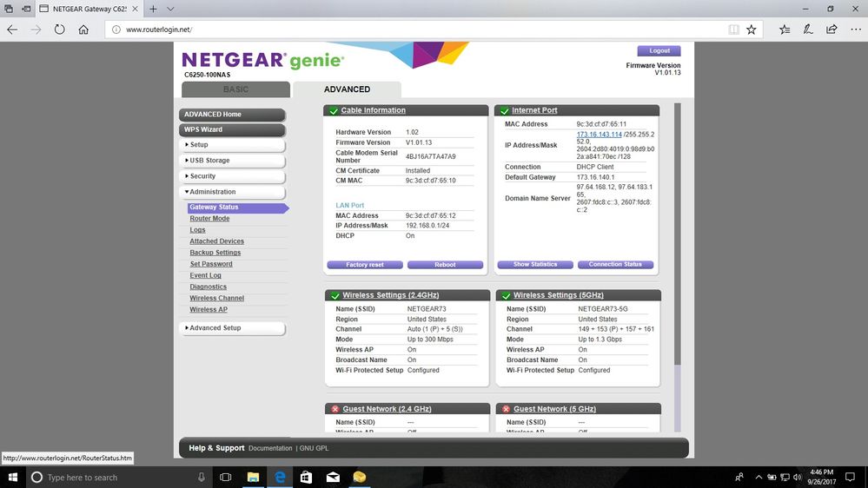Expand the USB Storage section
868x488 pixels.
[232, 161]
